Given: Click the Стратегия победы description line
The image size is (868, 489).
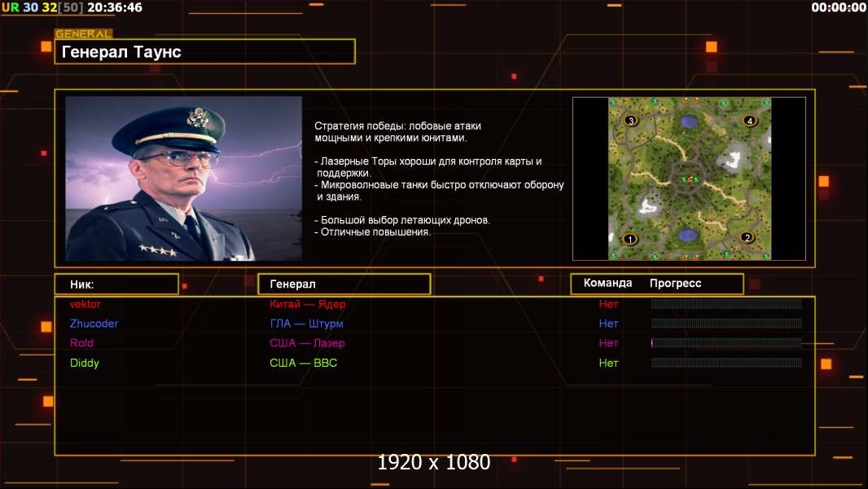Looking at the screenshot, I should pyautogui.click(x=397, y=132).
